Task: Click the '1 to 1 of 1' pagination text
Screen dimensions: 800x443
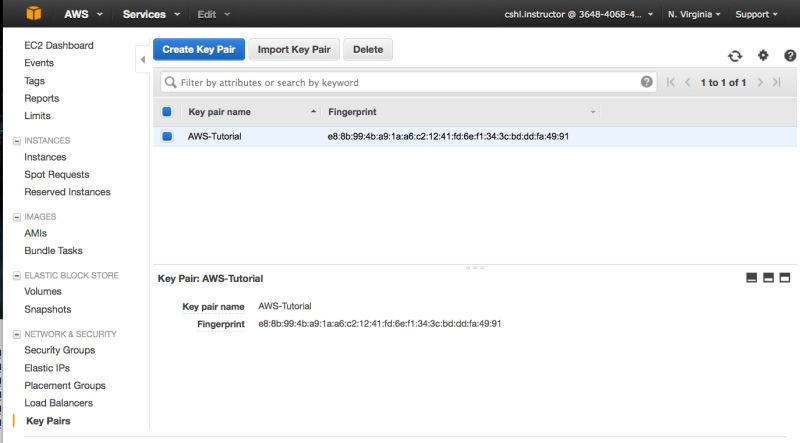Action: point(723,82)
